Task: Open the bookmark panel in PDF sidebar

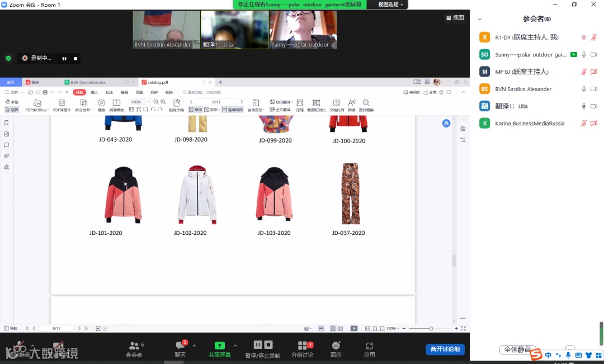Action: pyautogui.click(x=6, y=123)
